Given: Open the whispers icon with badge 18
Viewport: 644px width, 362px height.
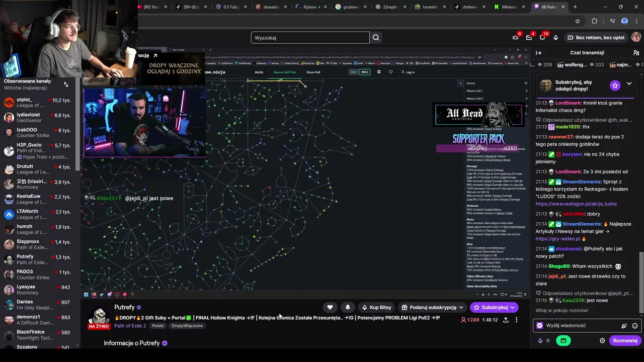Looking at the screenshot, I should coord(542,37).
